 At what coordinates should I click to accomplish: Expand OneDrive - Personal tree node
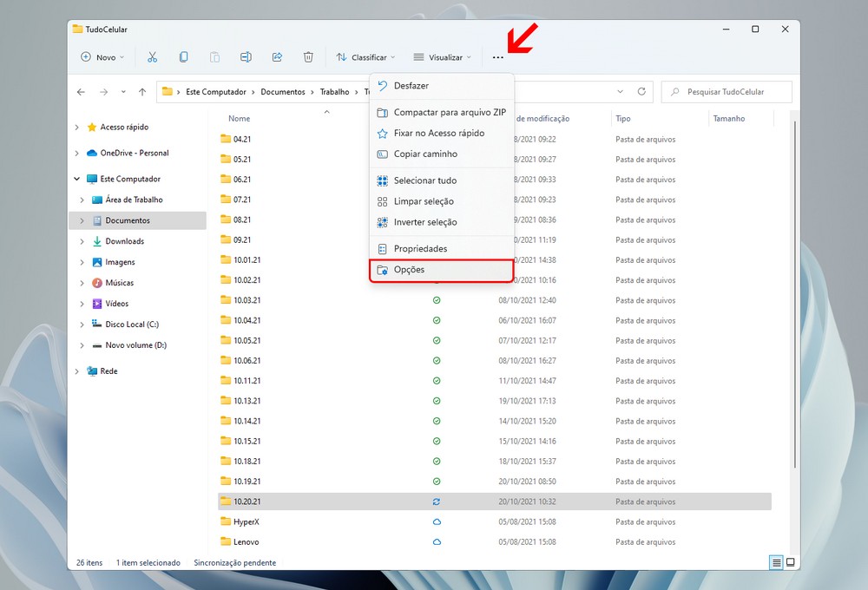pos(76,154)
